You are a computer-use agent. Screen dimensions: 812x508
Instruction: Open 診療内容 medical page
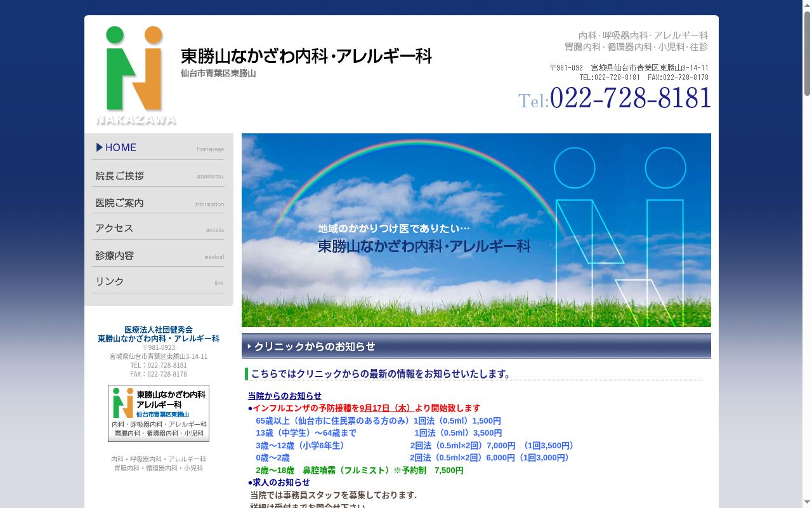click(x=159, y=255)
